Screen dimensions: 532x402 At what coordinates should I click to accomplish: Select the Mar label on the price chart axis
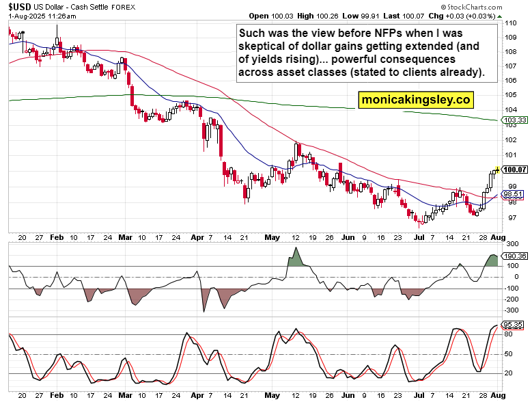pyautogui.click(x=126, y=238)
